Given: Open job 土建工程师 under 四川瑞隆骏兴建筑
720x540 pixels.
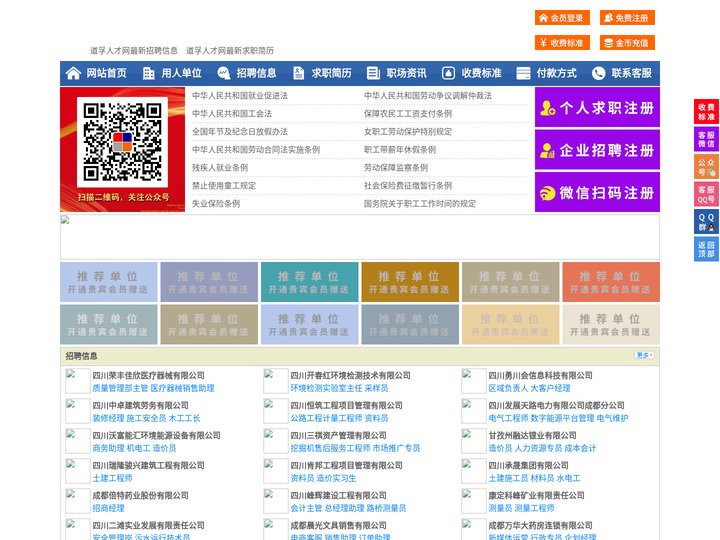Looking at the screenshot, I should point(112,478).
